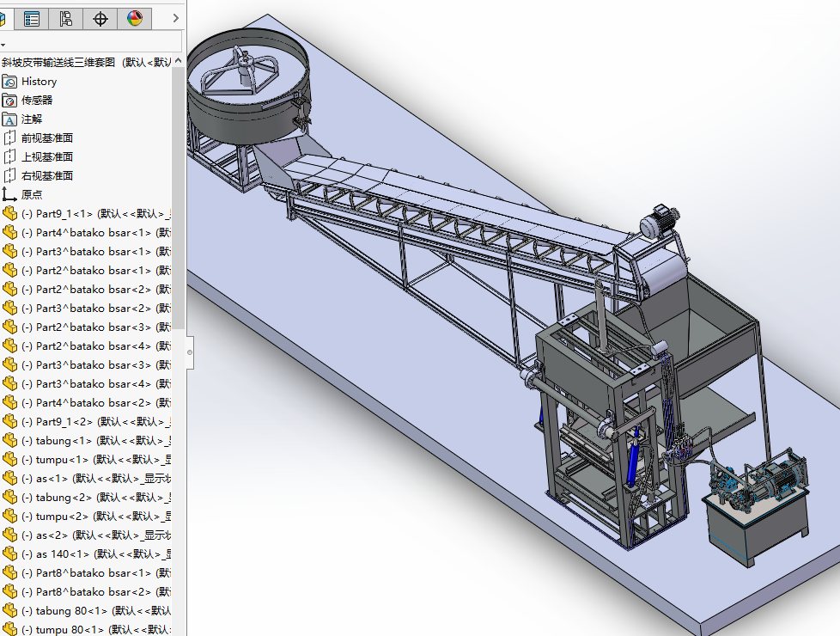Click the tumpu<1> part icon

9,459
